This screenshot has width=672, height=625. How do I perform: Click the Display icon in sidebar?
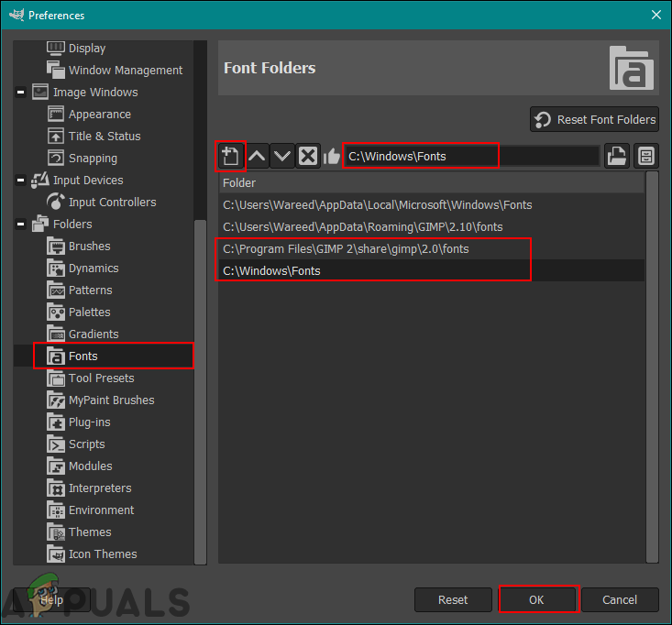tap(56, 49)
